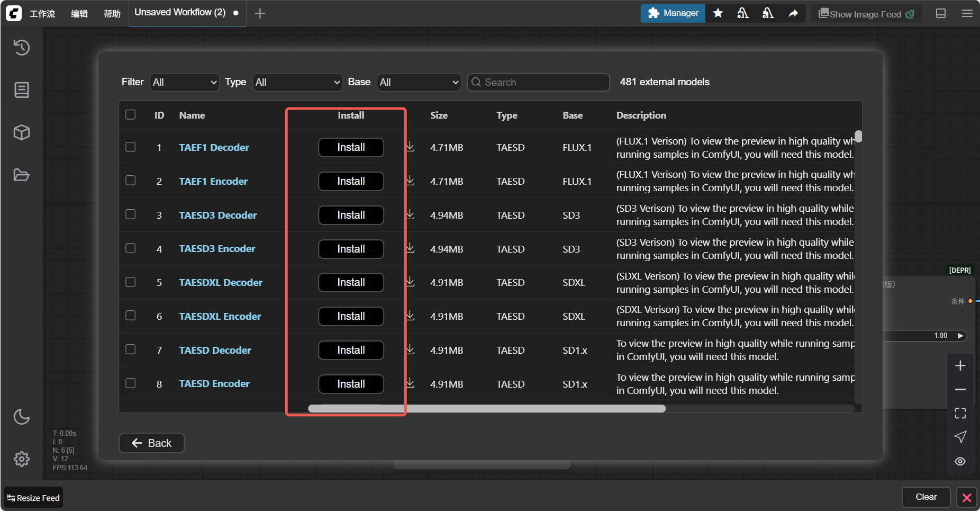Tick the select-all checkbox in header
The image size is (980, 511).
(131, 115)
